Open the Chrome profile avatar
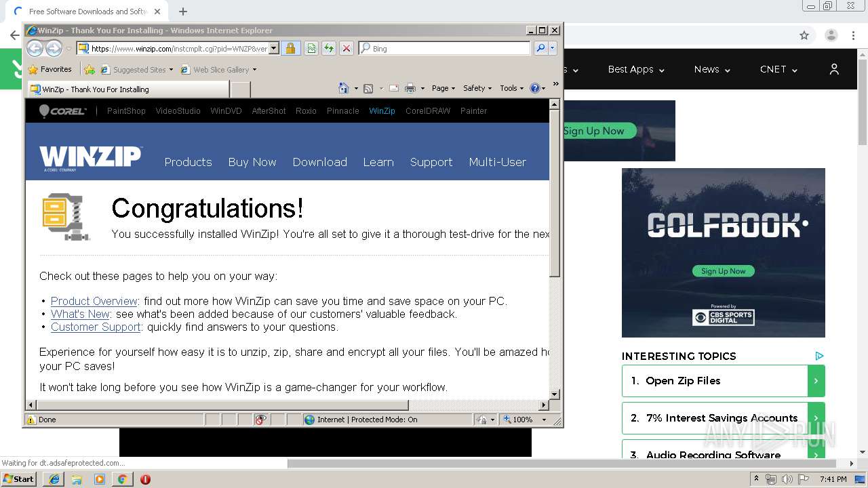 coord(831,35)
